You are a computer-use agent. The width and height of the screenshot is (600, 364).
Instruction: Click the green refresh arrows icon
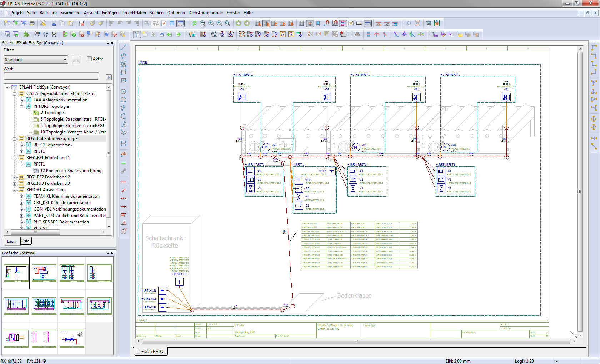(194, 24)
